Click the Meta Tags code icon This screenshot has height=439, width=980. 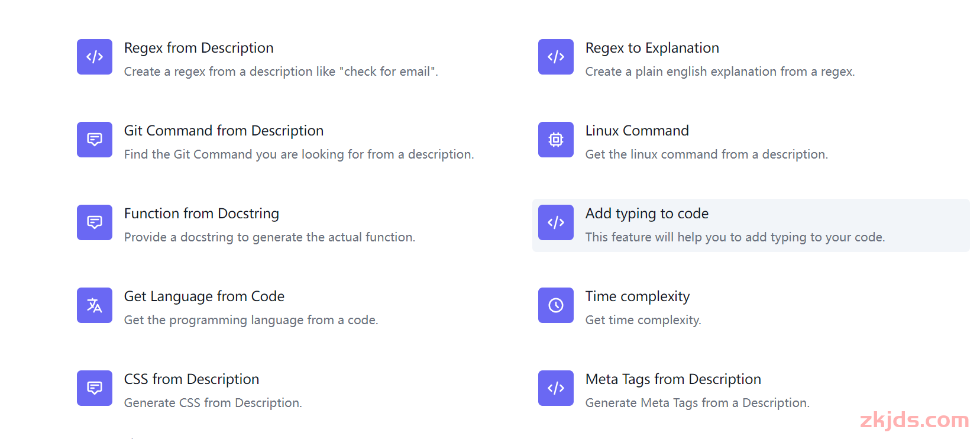point(556,388)
